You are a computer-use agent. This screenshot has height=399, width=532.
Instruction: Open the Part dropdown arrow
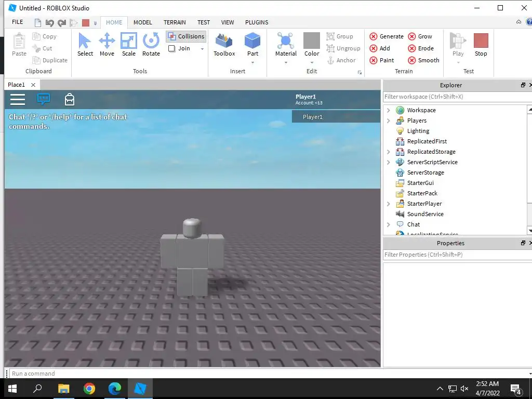coord(252,62)
